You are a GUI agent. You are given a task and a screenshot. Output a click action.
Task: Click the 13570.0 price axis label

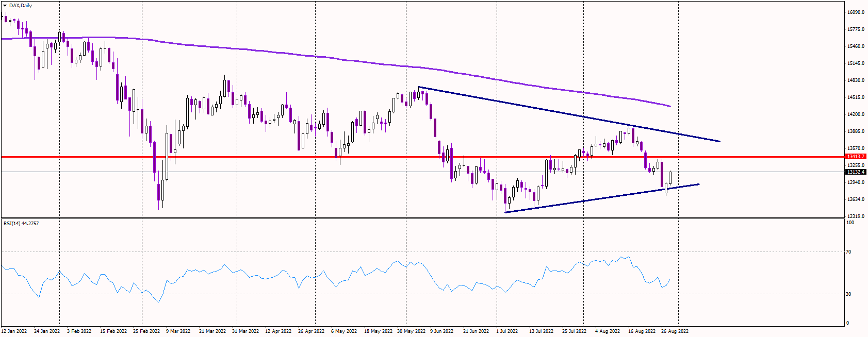pos(856,148)
